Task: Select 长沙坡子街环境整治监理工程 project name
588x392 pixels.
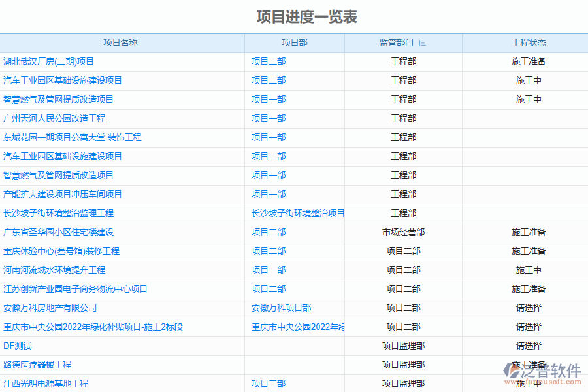Action: pos(59,214)
